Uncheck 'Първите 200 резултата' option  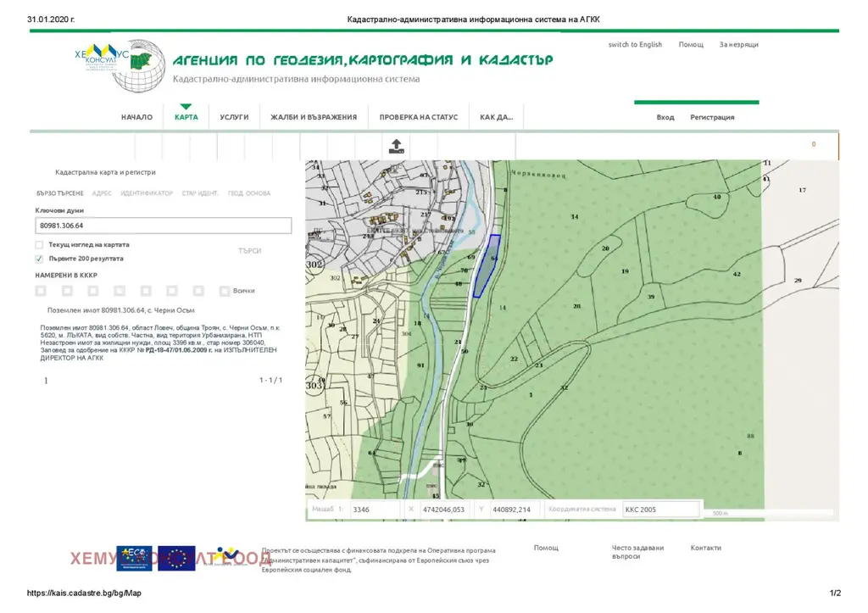pos(39,259)
